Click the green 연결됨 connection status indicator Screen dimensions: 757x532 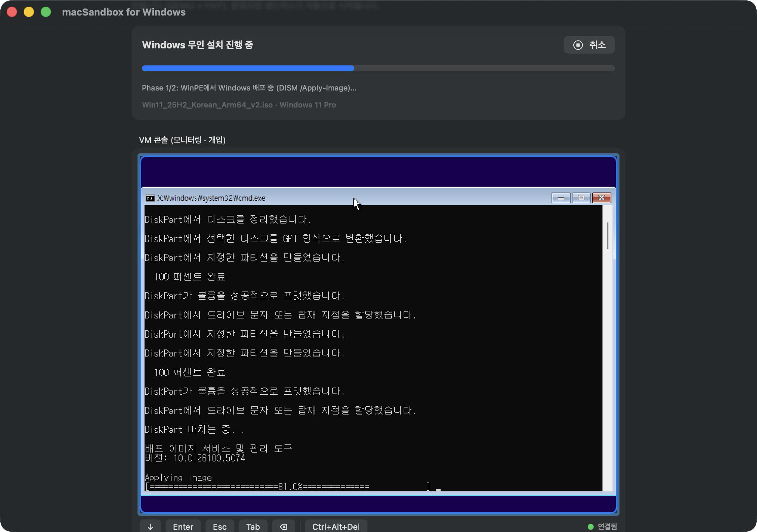click(591, 527)
